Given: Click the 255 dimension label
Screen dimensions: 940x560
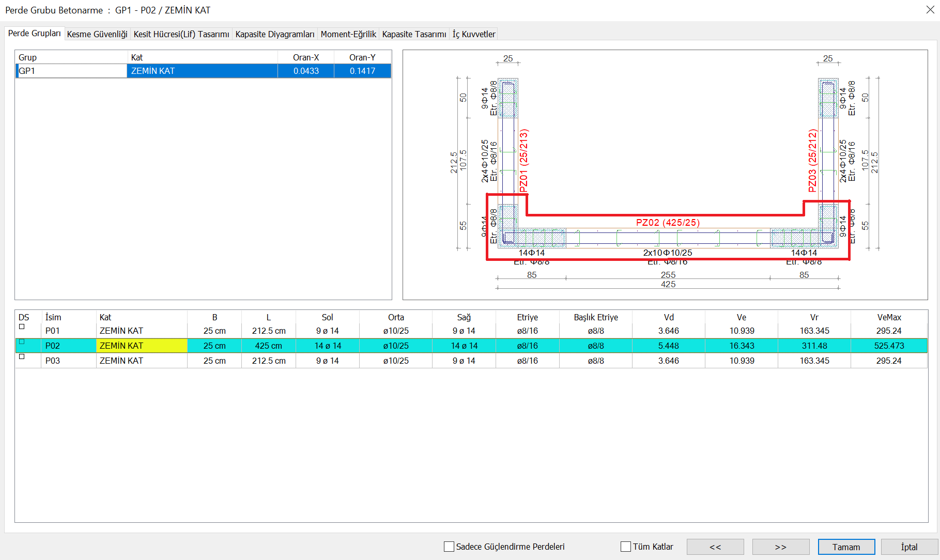Looking at the screenshot, I should tap(668, 275).
